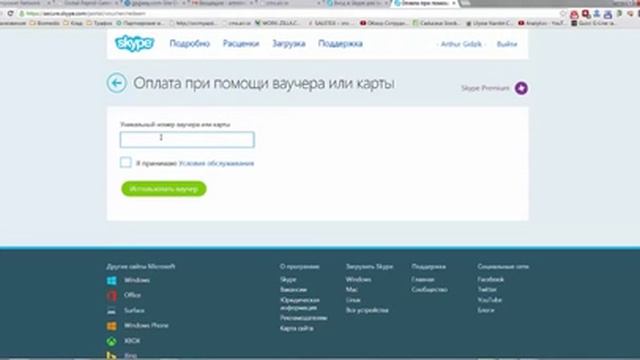Focus the voucher number input field
Screen dimensions: 640x360
[x=187, y=140]
